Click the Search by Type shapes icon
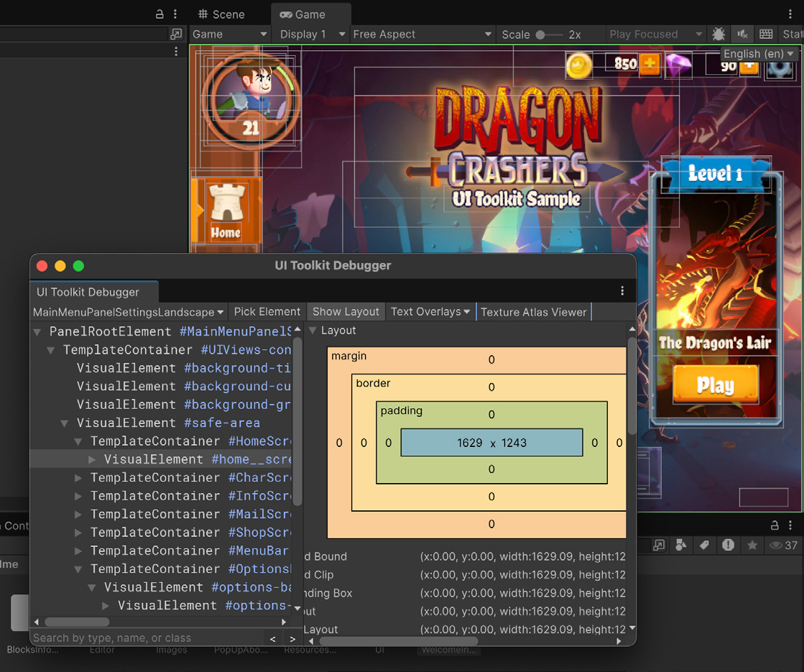 coord(681,546)
